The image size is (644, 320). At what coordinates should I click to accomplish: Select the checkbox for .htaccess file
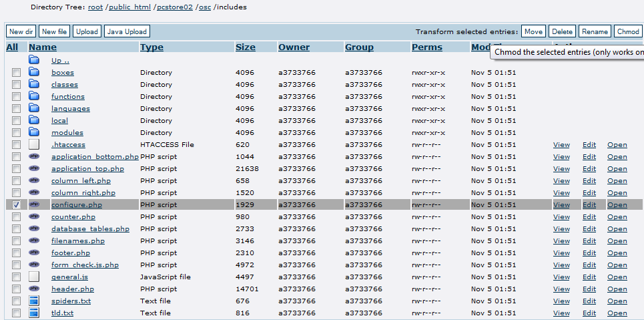pos(16,144)
